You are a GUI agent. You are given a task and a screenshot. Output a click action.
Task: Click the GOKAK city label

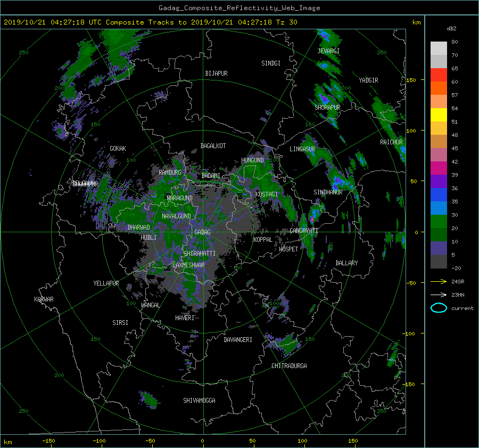click(118, 149)
